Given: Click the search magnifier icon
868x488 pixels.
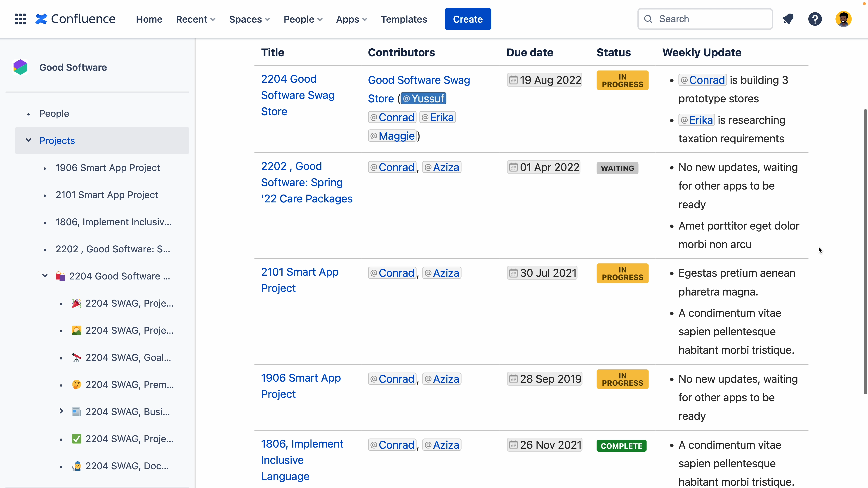Looking at the screenshot, I should pos(648,19).
